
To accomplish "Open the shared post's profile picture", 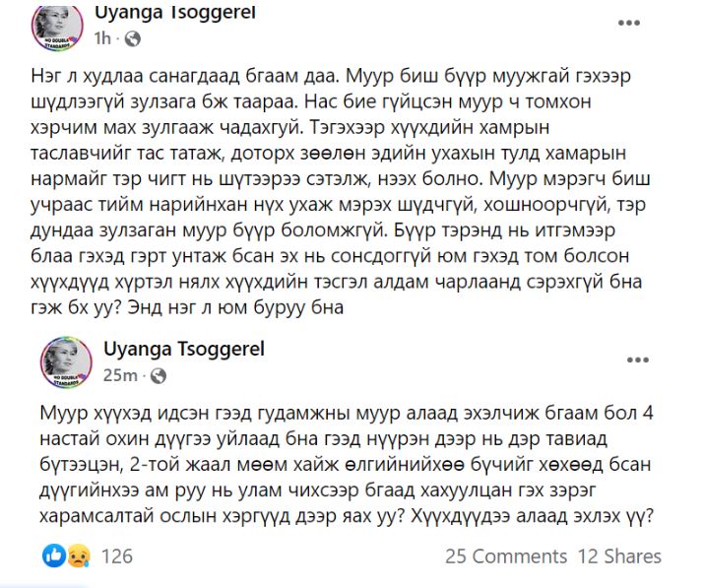I will pos(68,361).
